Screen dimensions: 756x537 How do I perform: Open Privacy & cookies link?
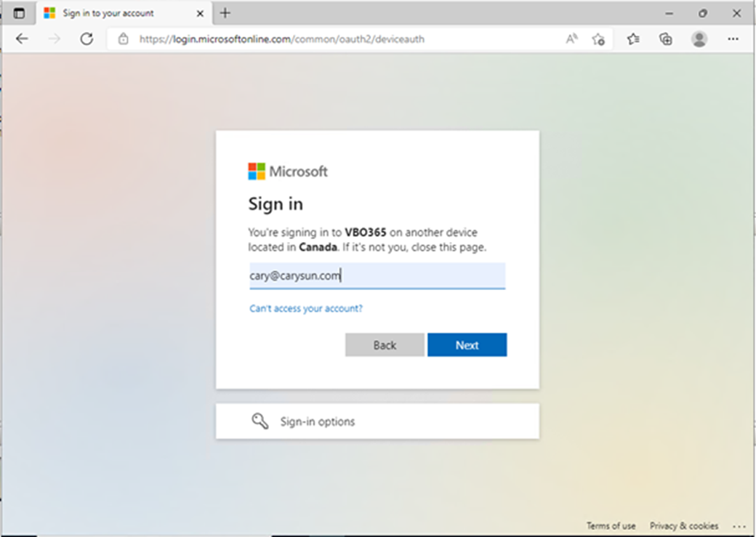[684, 525]
